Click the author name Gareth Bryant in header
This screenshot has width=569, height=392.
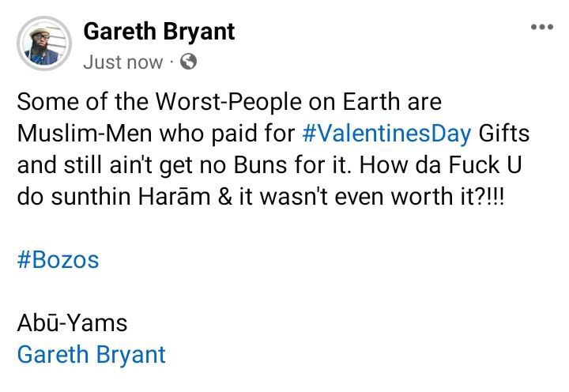click(159, 32)
